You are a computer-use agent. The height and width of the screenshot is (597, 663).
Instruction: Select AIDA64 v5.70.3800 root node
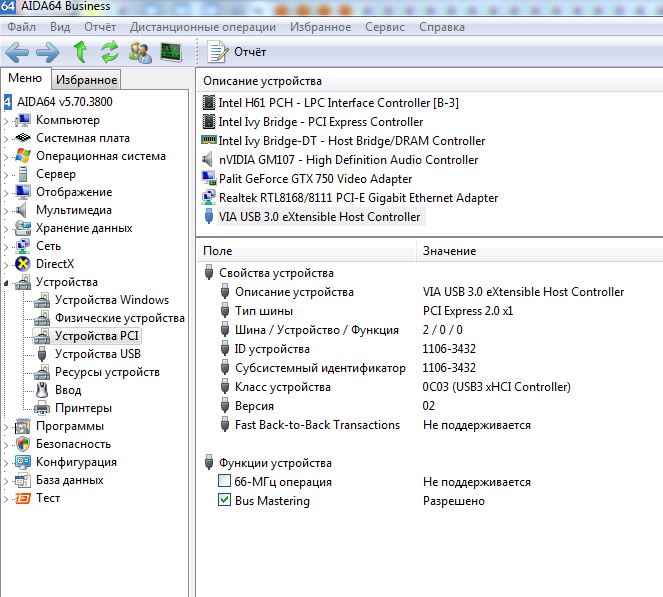(64, 102)
